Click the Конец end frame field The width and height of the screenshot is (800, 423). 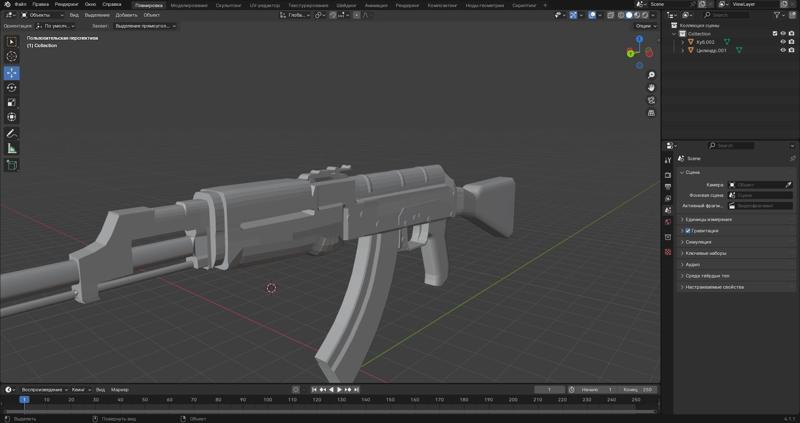[x=638, y=389]
